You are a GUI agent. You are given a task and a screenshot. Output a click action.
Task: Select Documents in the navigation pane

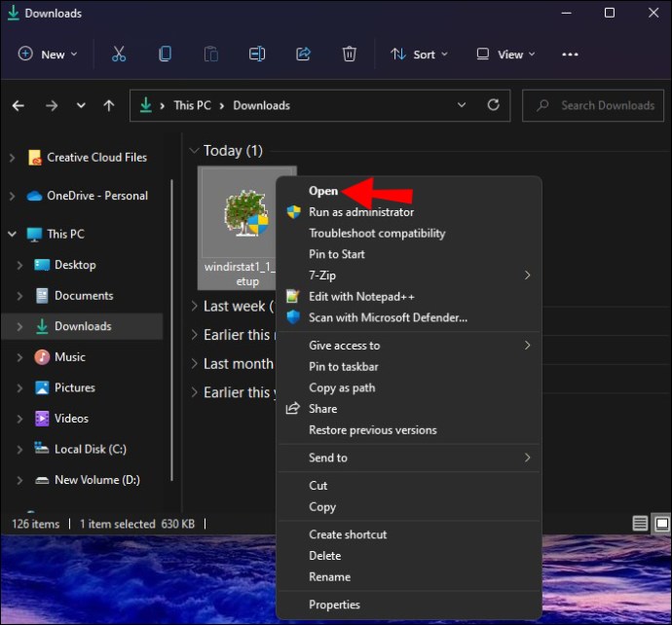point(84,295)
